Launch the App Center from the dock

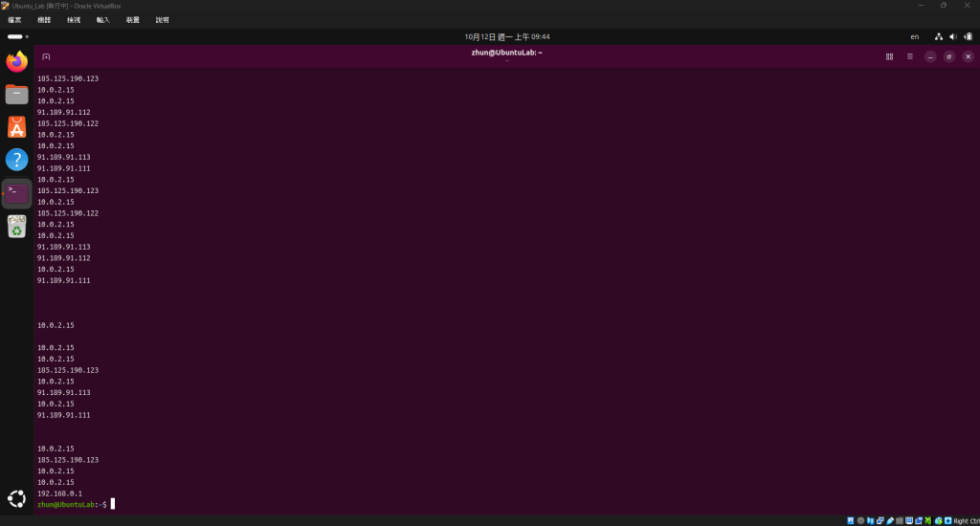tap(17, 127)
